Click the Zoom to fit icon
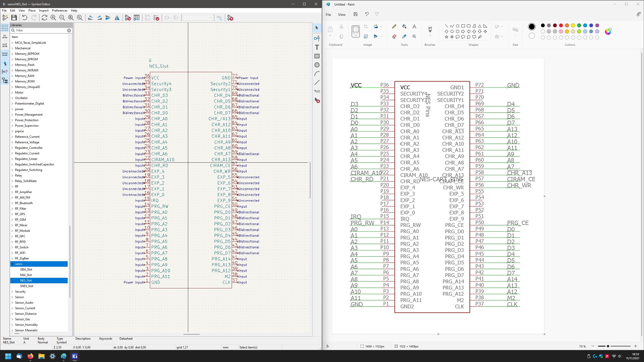This screenshot has height=362, width=644. (71, 18)
